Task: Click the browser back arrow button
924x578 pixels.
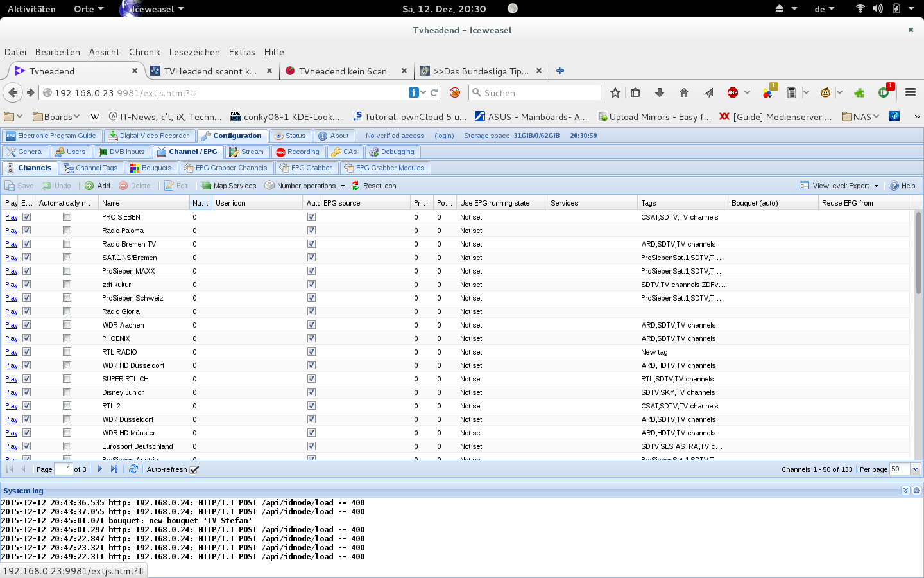Action: pos(13,92)
